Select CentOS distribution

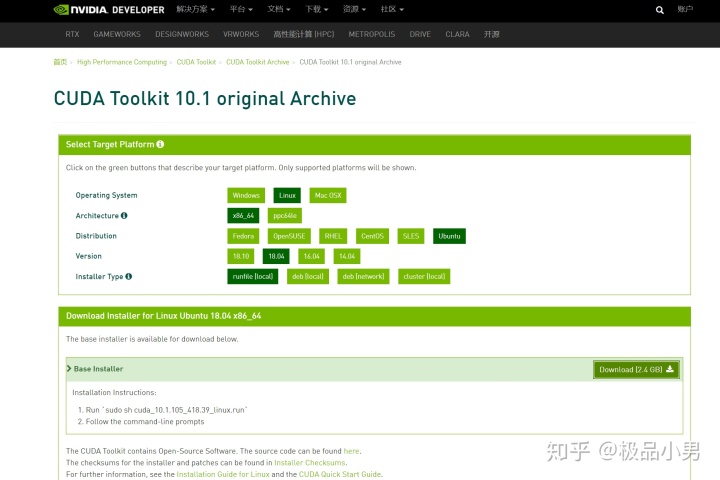[x=372, y=236]
